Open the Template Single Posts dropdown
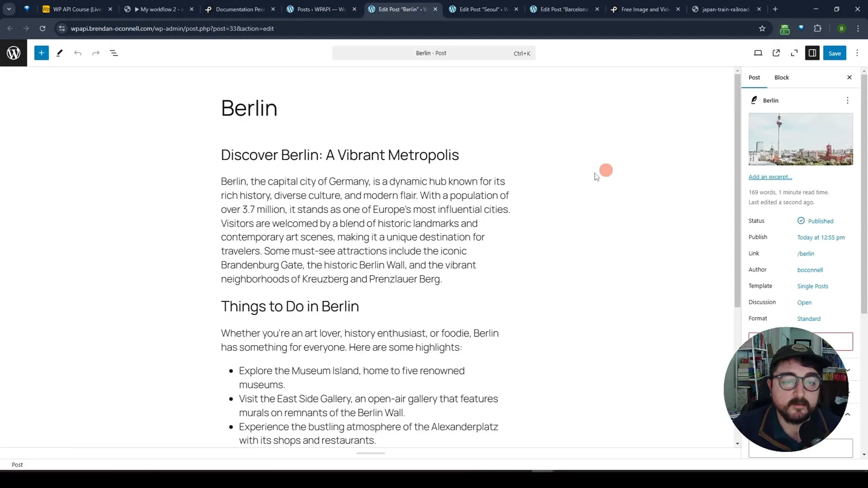 tap(812, 286)
